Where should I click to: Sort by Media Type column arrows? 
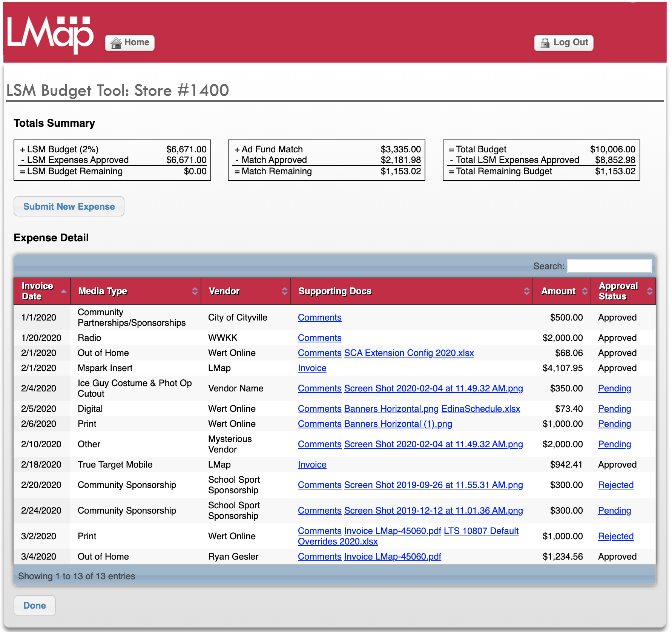195,291
